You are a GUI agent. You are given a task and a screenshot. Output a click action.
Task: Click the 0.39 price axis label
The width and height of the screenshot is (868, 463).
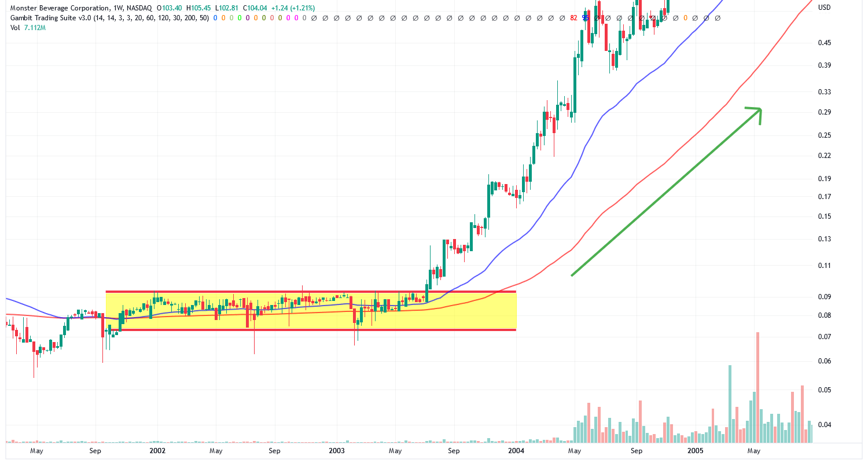point(825,65)
